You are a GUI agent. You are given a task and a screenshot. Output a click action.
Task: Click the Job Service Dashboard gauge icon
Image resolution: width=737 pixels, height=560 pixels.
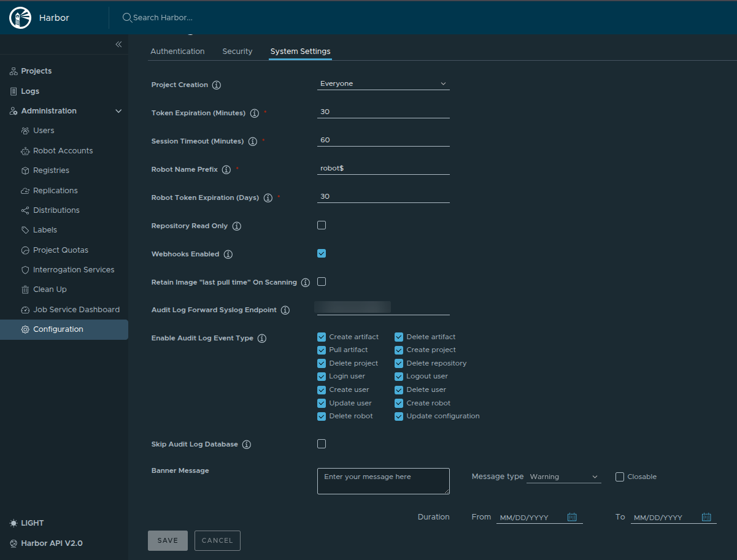25,310
